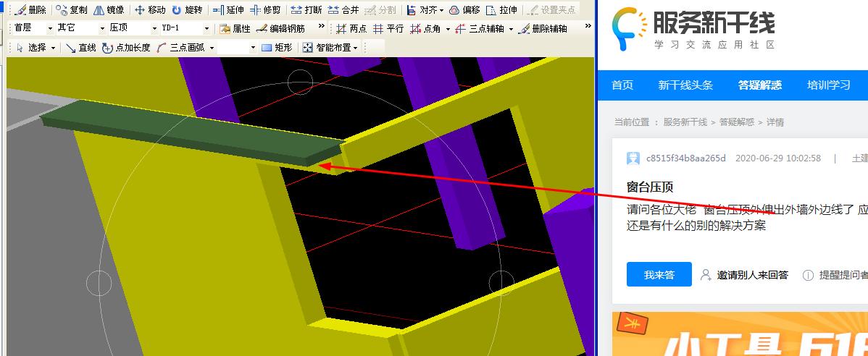
Task: Click the green coping beam in the 3D view
Action: 191,134
